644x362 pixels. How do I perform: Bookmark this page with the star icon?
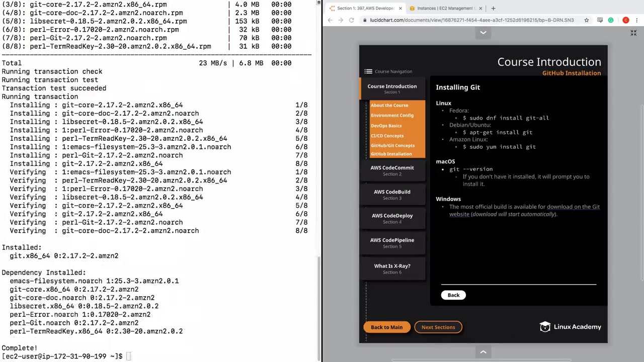(x=587, y=20)
